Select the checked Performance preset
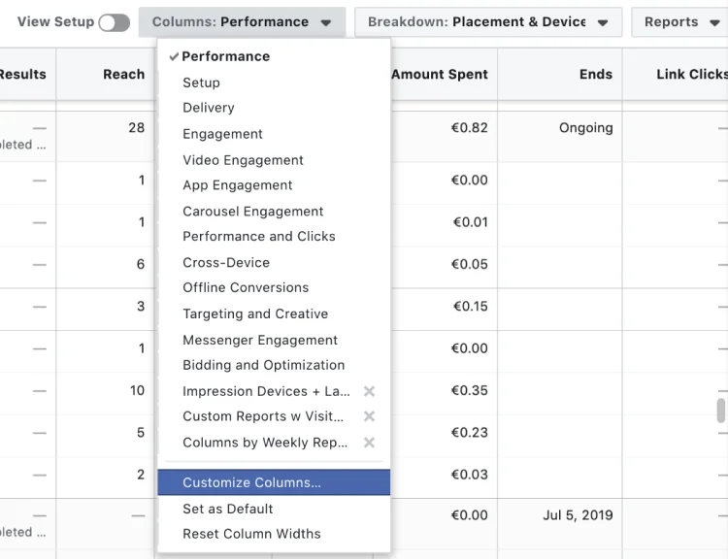 click(226, 56)
